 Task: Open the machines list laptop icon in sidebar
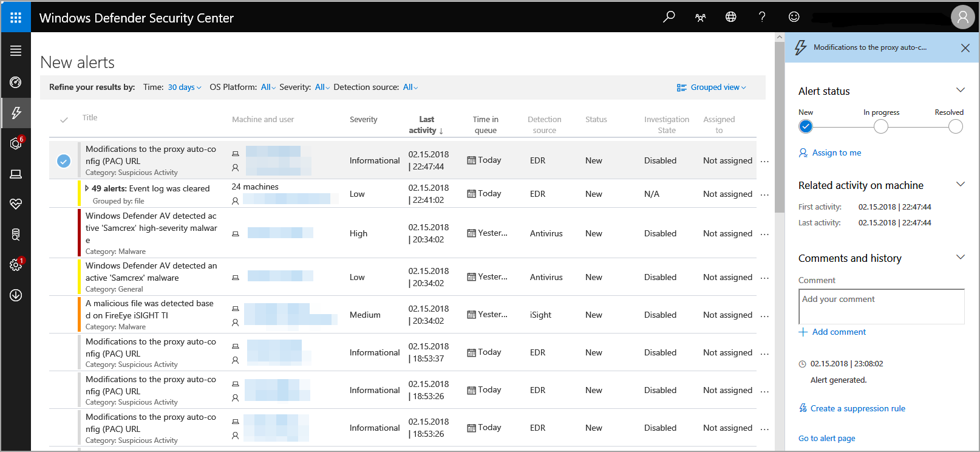coord(16,174)
